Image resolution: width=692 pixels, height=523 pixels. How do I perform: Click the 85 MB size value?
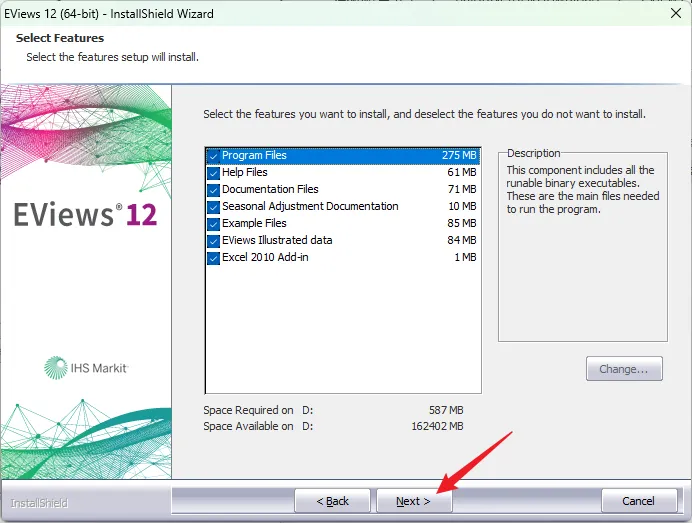(462, 223)
